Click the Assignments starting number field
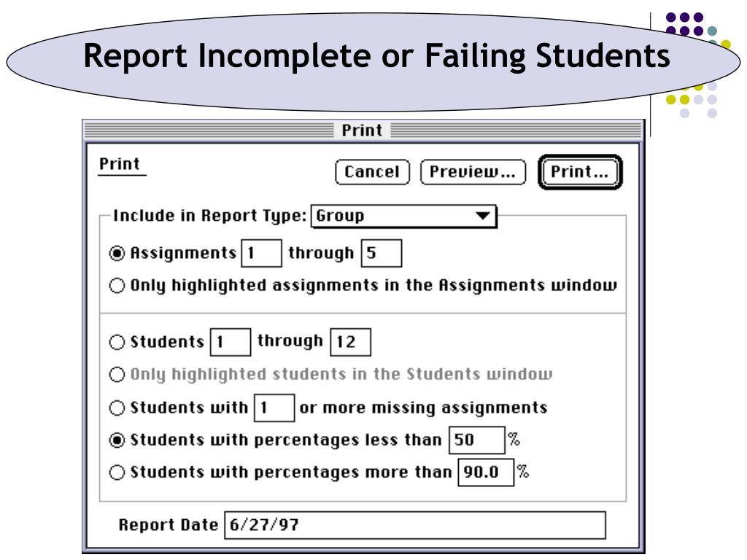The image size is (747, 560). (x=262, y=253)
